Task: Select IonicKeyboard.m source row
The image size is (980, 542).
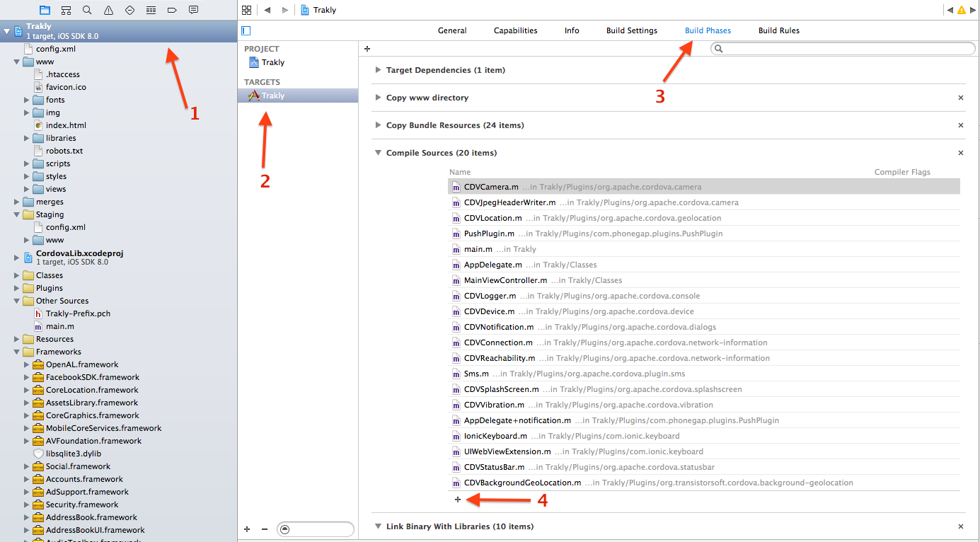Action: (x=704, y=436)
